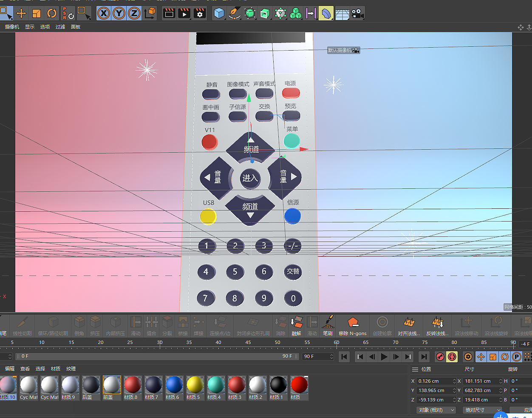Select the 笔刷 brush tool in the modeling toolbar
The height and width of the screenshot is (418, 532).
[x=328, y=325]
